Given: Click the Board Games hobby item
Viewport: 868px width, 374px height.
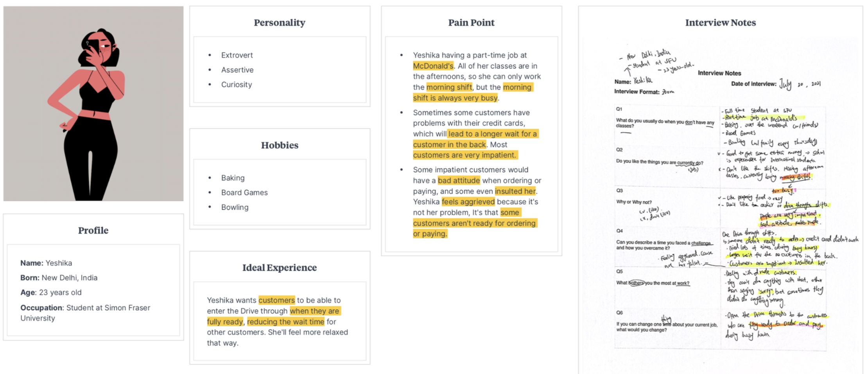Looking at the screenshot, I should (x=244, y=192).
